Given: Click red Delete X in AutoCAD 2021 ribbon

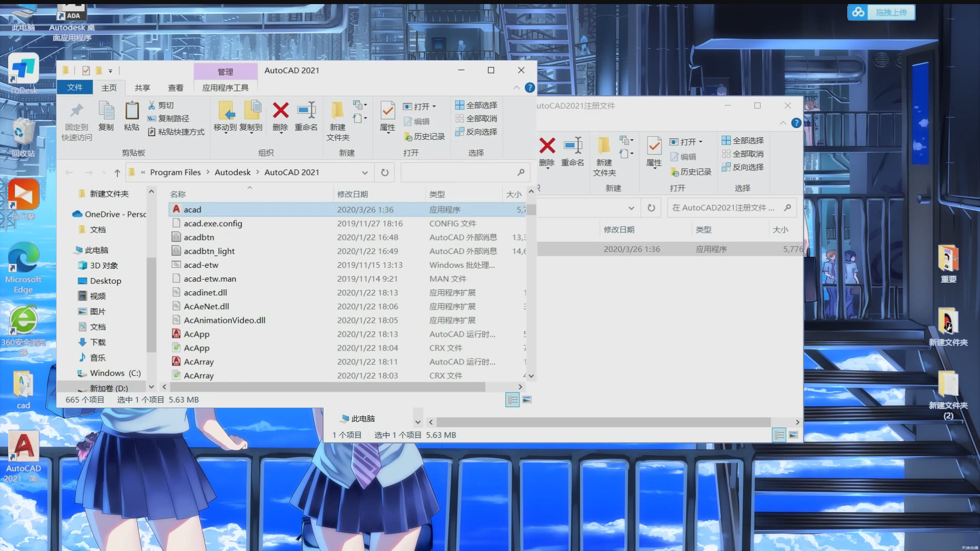Looking at the screenshot, I should (280, 110).
